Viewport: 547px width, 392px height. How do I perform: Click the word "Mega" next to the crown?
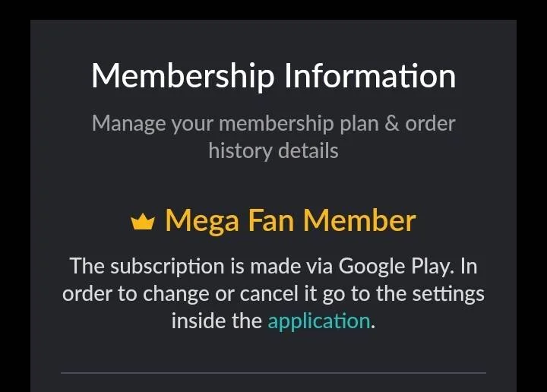[x=202, y=222]
